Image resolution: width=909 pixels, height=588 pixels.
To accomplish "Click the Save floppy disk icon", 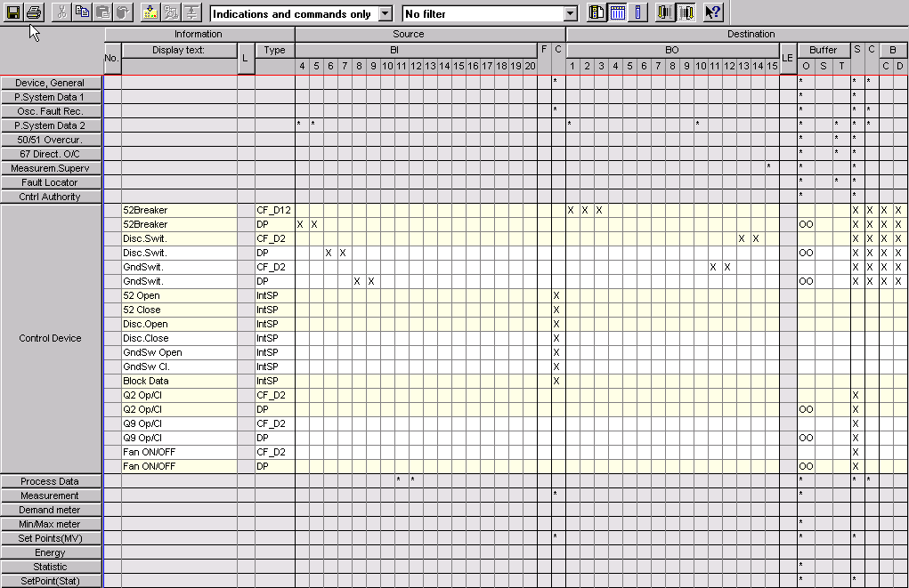I will tap(12, 12).
